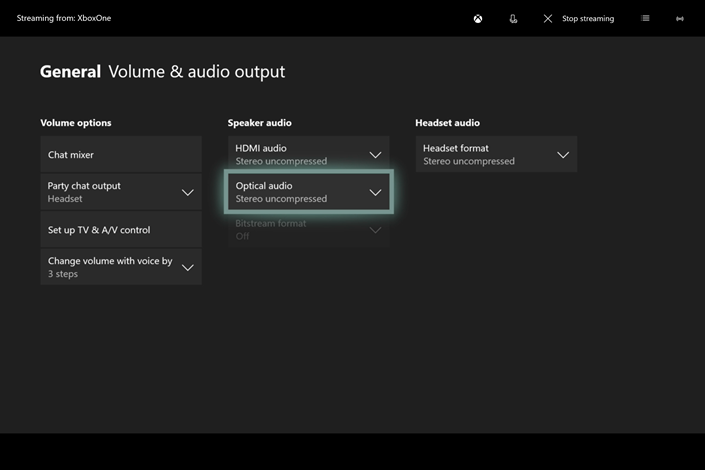Expand the Headset format dropdown

tap(496, 154)
